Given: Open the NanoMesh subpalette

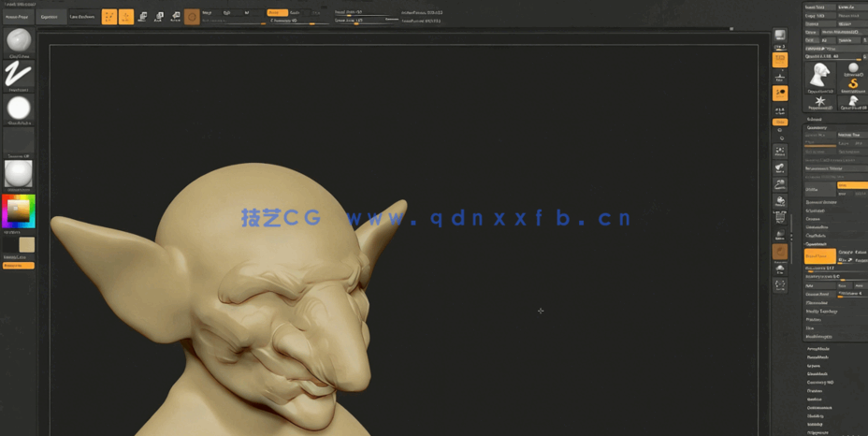Looking at the screenshot, I should tap(817, 357).
